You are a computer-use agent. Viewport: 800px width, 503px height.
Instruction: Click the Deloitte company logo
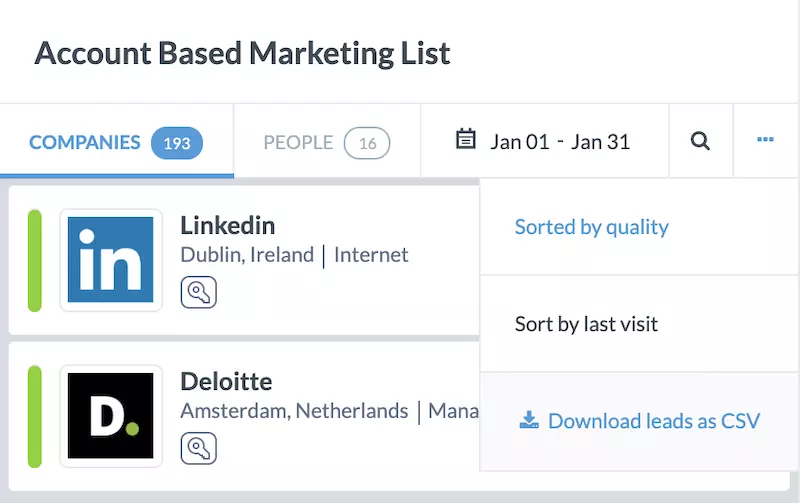[x=110, y=416]
